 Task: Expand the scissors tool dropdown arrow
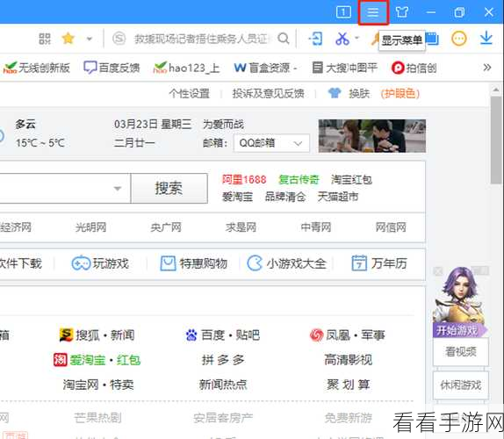(356, 38)
